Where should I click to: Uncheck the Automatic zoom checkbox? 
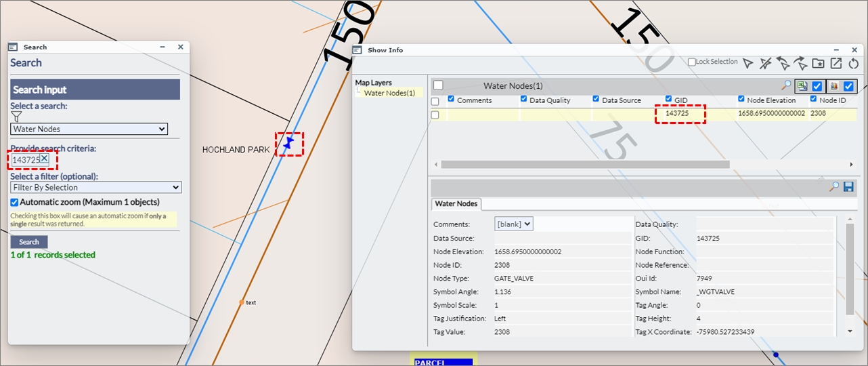coord(14,202)
